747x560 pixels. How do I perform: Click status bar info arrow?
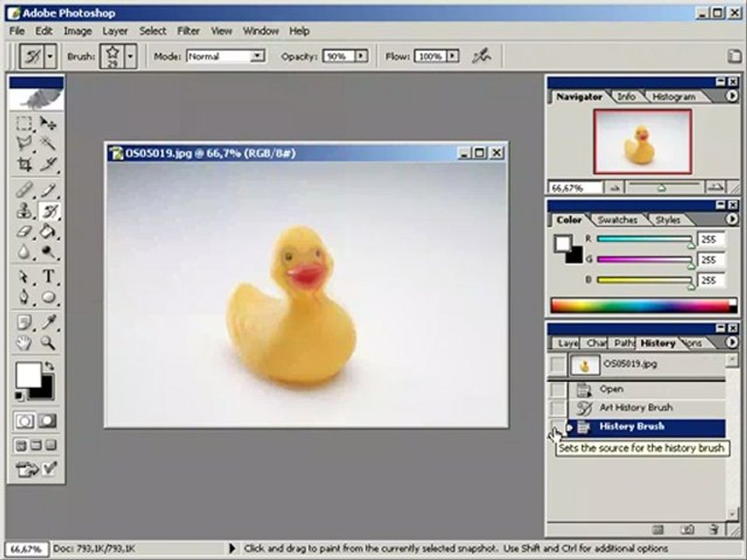tap(232, 548)
